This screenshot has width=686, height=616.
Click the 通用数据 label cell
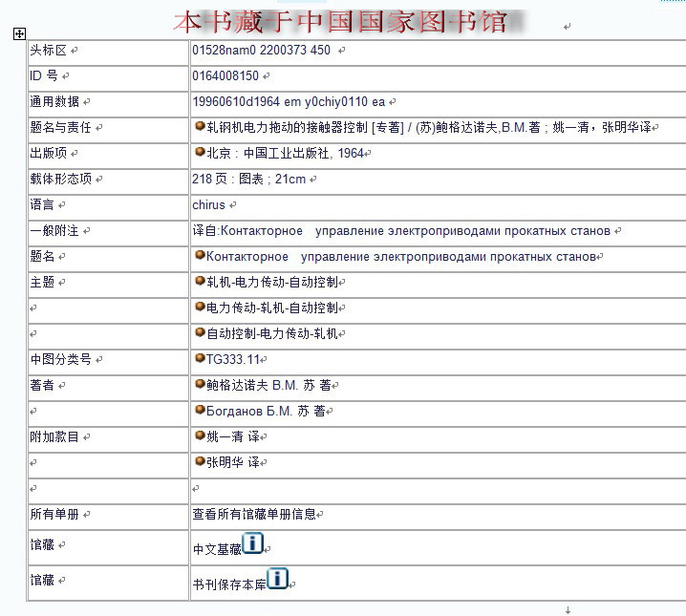pyautogui.click(x=109, y=104)
